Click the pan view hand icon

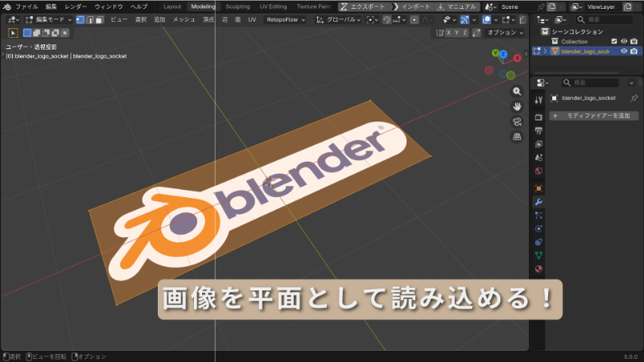[x=517, y=107]
